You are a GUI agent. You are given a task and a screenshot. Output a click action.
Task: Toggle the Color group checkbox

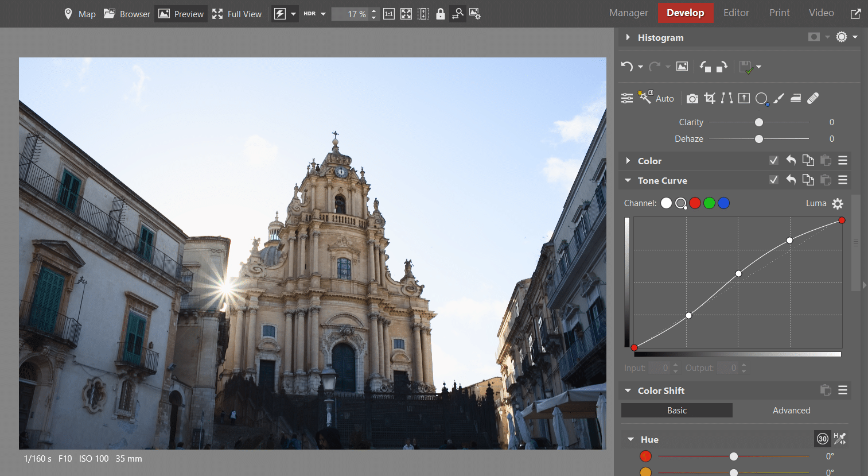774,160
